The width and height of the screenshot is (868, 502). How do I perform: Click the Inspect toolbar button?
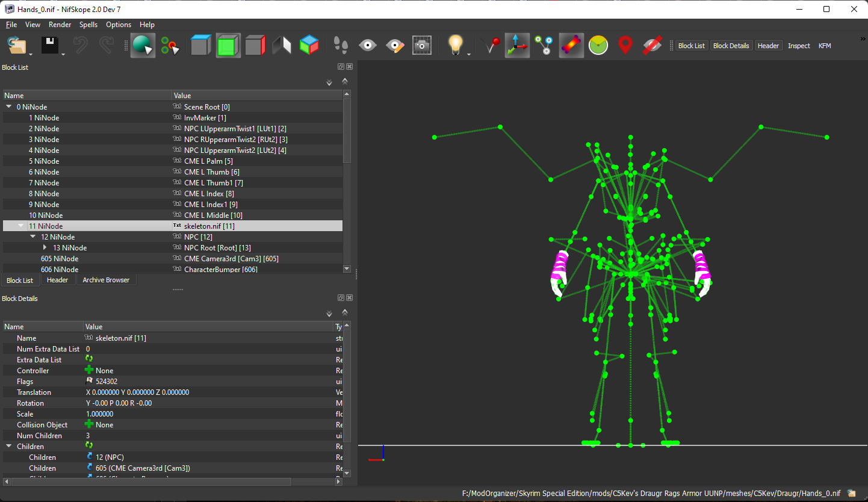(799, 46)
